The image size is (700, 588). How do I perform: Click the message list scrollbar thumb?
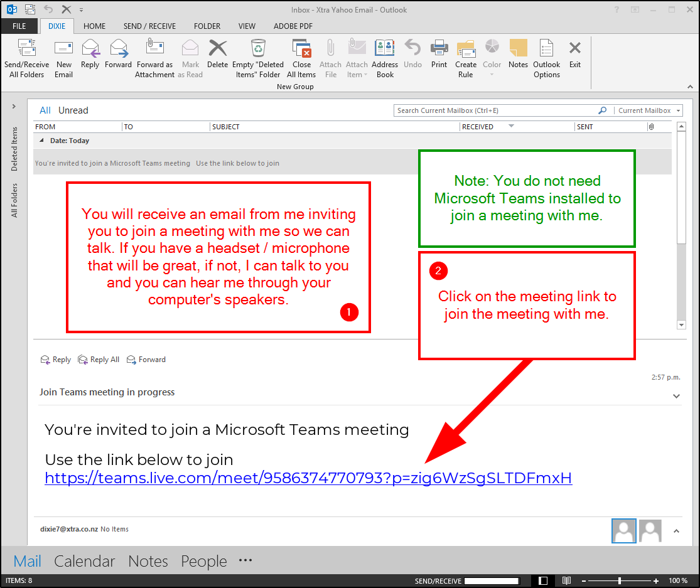click(681, 188)
